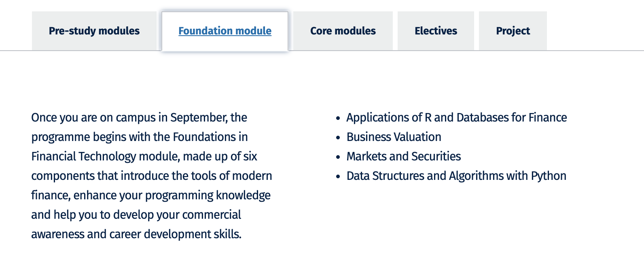This screenshot has width=644, height=269.
Task: Select the Foundation module tab
Action: point(225,31)
